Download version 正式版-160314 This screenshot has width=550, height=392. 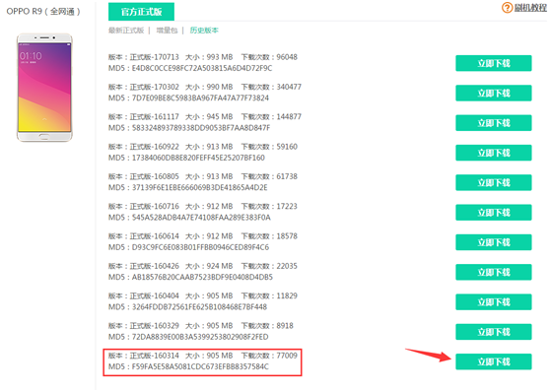point(494,361)
